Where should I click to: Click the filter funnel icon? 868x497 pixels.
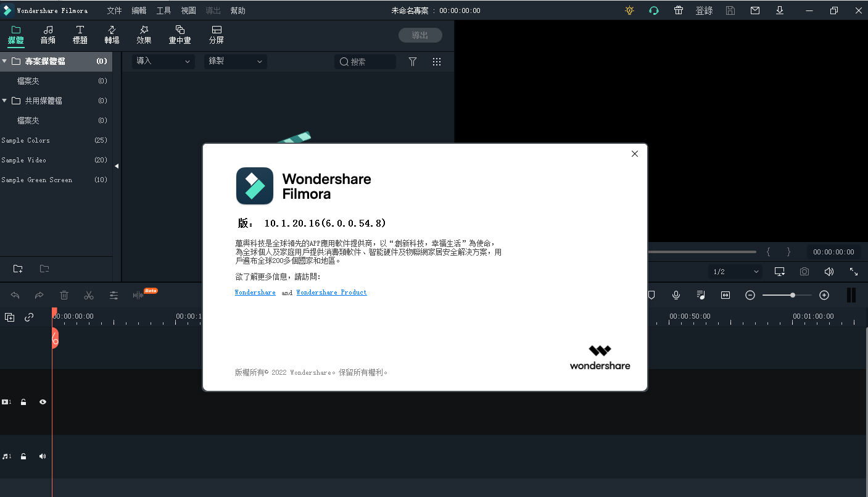click(413, 62)
